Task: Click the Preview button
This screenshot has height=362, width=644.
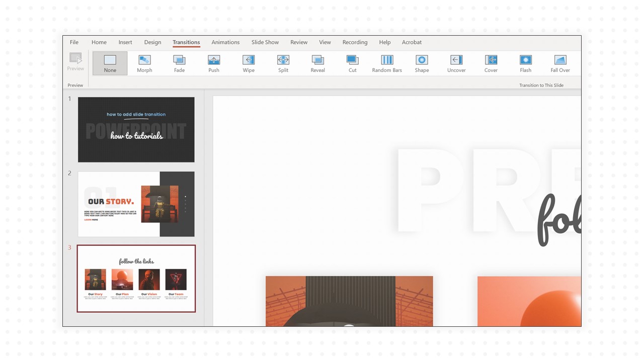Action: (x=75, y=62)
